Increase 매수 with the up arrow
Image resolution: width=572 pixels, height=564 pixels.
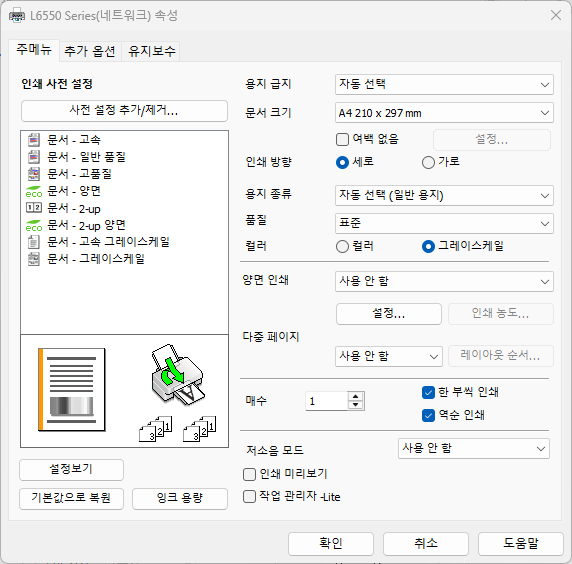coord(356,396)
